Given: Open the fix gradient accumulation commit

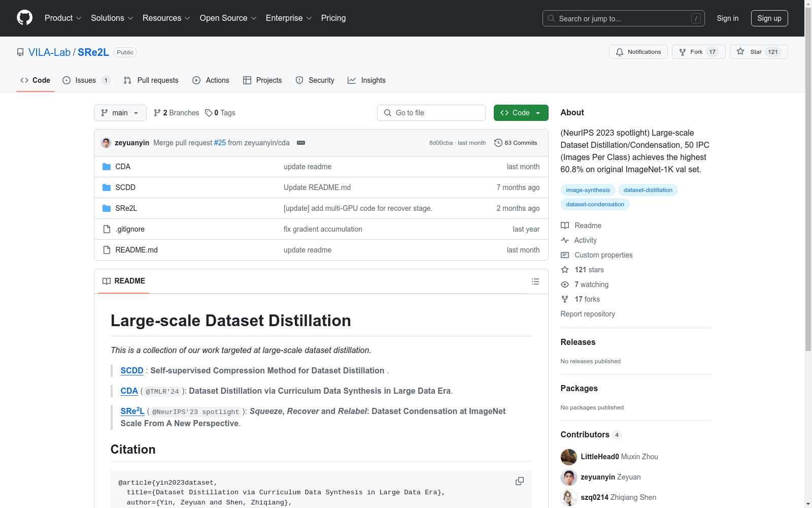Looking at the screenshot, I should tap(323, 229).
